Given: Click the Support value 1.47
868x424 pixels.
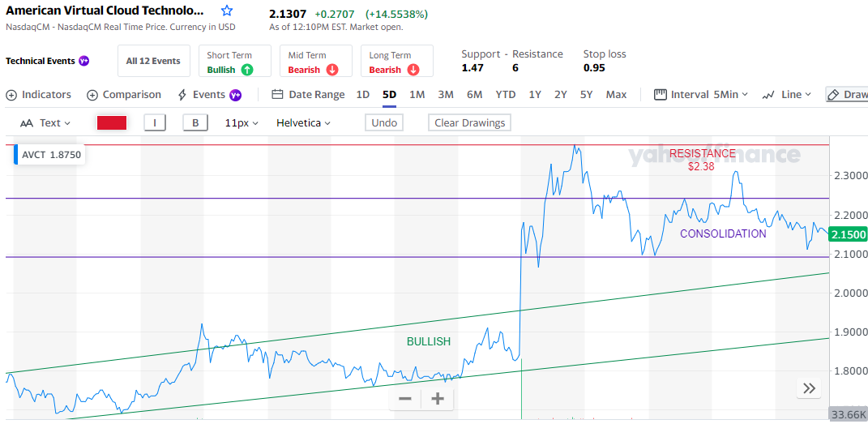Looking at the screenshot, I should [x=472, y=68].
